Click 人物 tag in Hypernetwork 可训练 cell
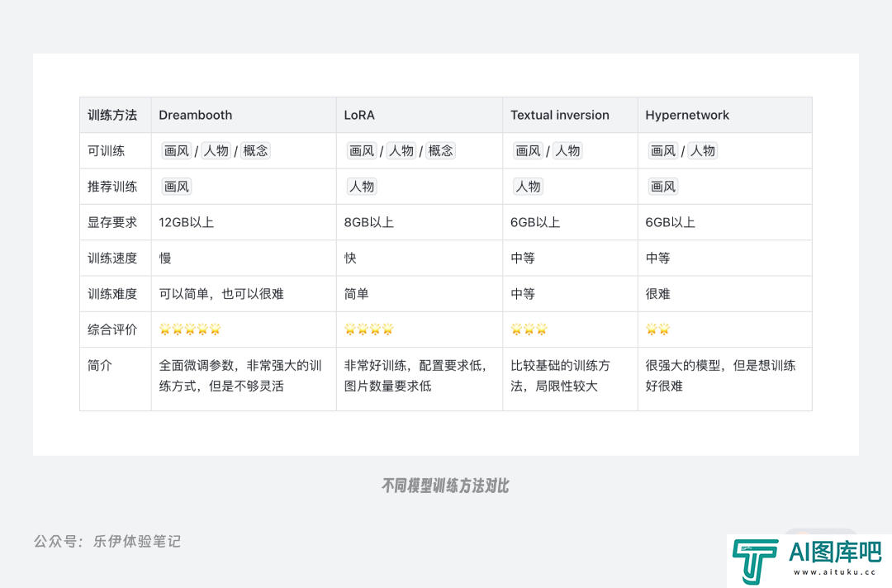This screenshot has width=892, height=588. click(703, 150)
